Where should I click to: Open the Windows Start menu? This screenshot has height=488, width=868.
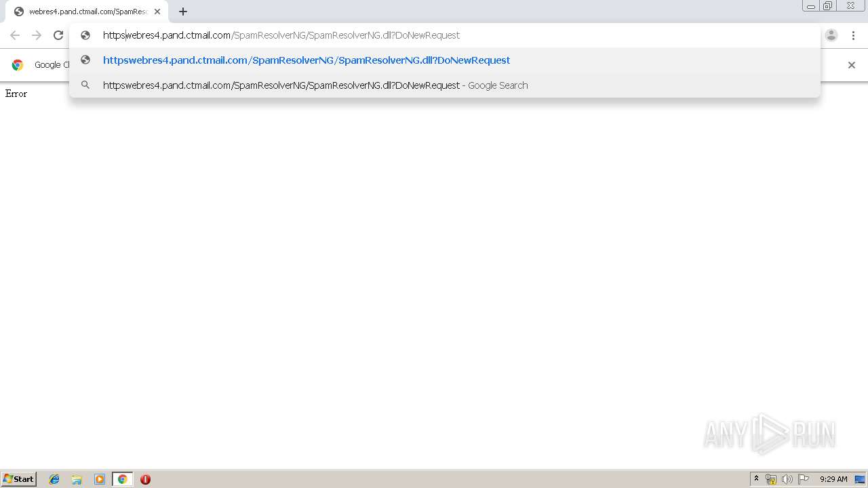click(18, 479)
